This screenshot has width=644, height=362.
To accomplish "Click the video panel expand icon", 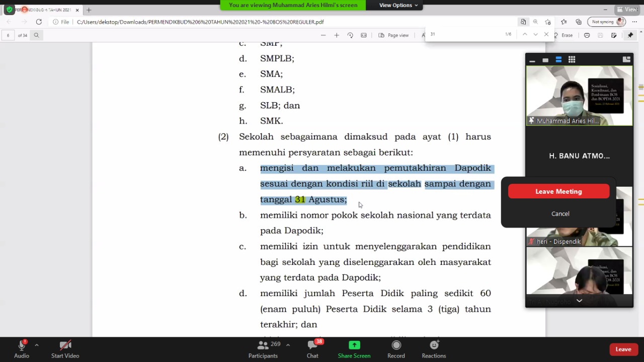I will [626, 59].
